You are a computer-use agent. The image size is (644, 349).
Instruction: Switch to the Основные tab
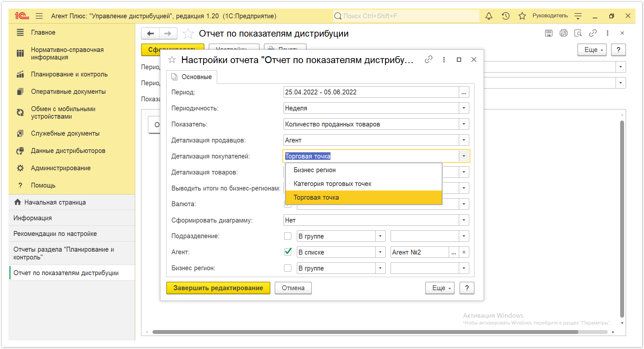click(192, 77)
